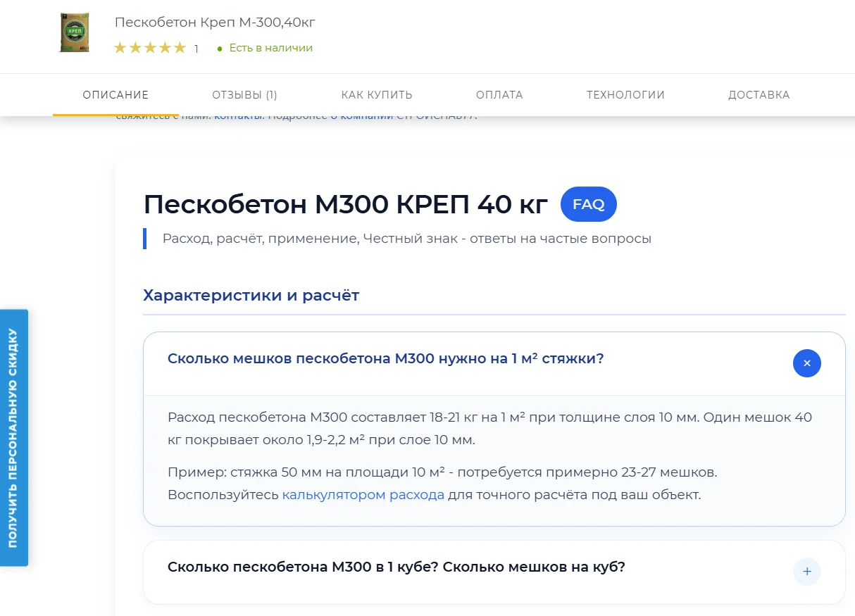Open the КАК КУПИТЬ tab

[x=377, y=95]
